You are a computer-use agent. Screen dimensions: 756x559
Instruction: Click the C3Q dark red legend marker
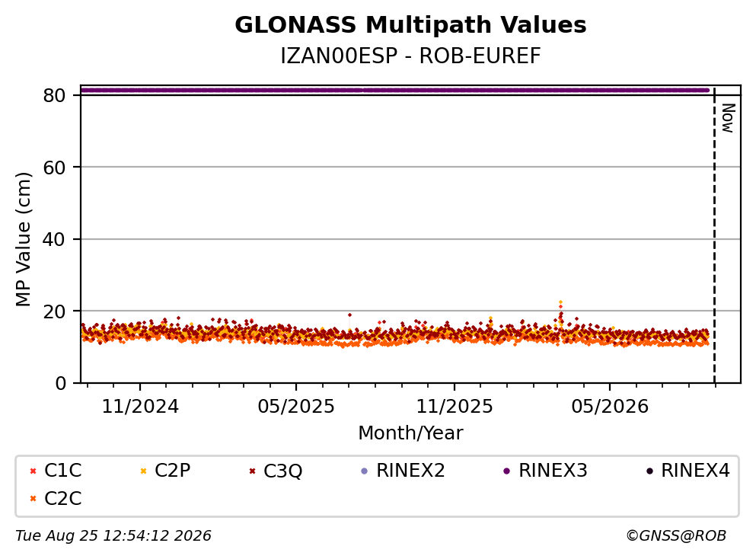coord(252,471)
